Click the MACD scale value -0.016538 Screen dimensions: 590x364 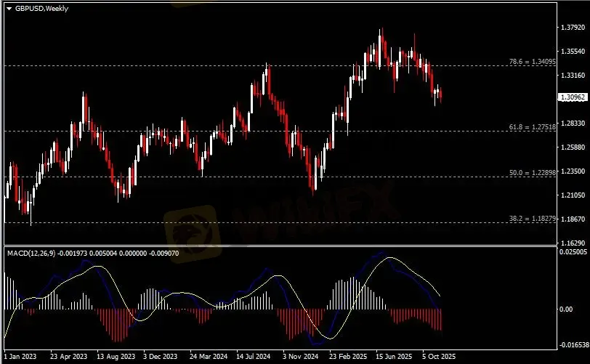click(573, 344)
